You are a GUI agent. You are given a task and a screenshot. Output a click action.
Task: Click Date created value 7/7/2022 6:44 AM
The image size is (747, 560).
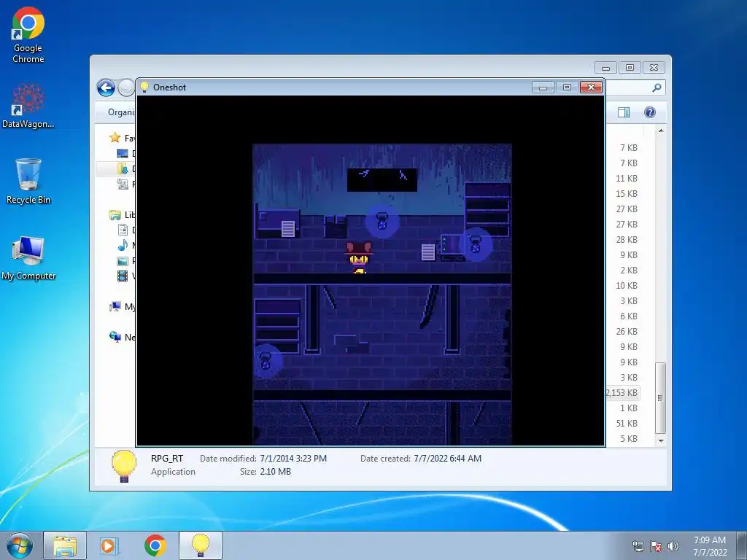(447, 459)
